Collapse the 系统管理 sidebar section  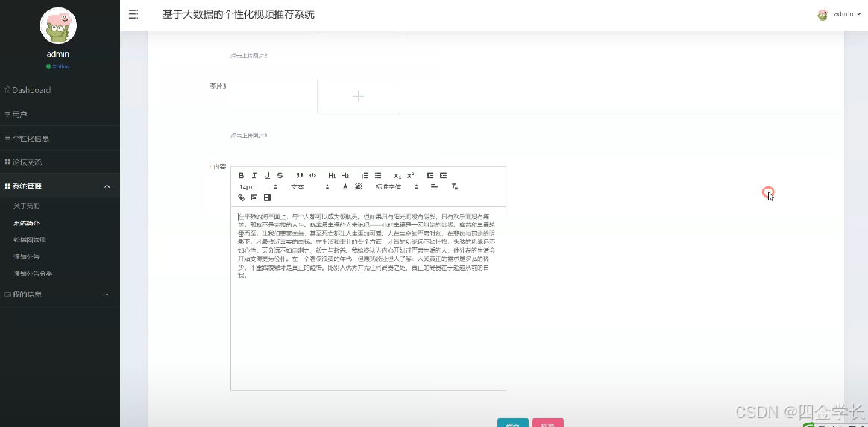pyautogui.click(x=60, y=186)
